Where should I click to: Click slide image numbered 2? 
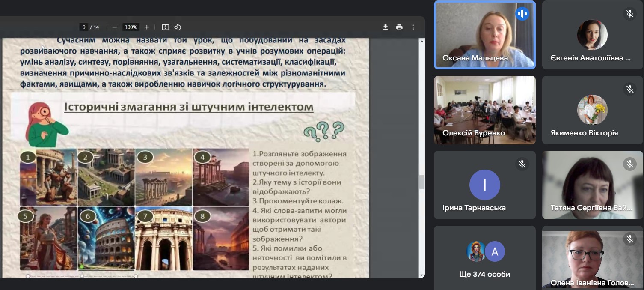click(106, 177)
